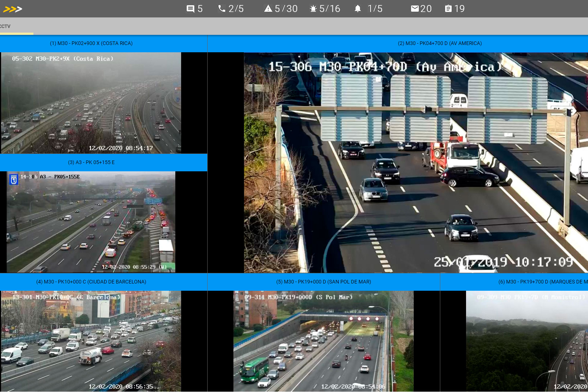Select the Ciudad de Barcelona camera header

[91, 282]
